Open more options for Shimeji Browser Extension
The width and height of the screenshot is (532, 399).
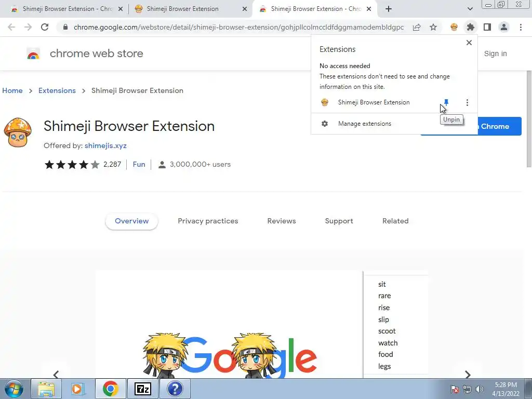tap(467, 102)
